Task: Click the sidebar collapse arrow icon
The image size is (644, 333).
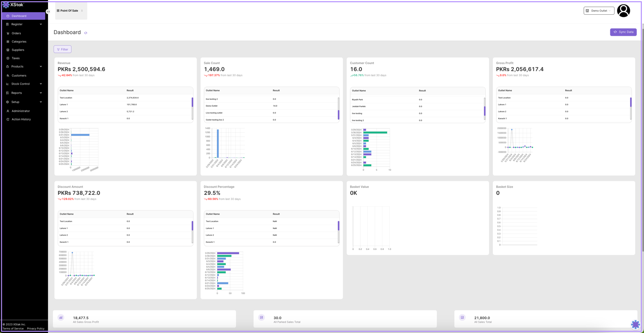Action: (48, 12)
